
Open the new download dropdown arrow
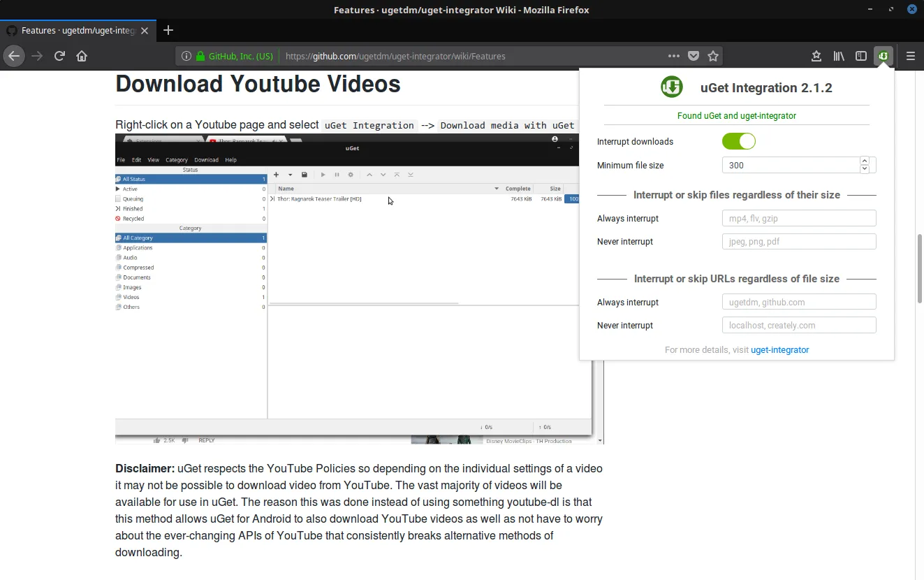(x=290, y=175)
